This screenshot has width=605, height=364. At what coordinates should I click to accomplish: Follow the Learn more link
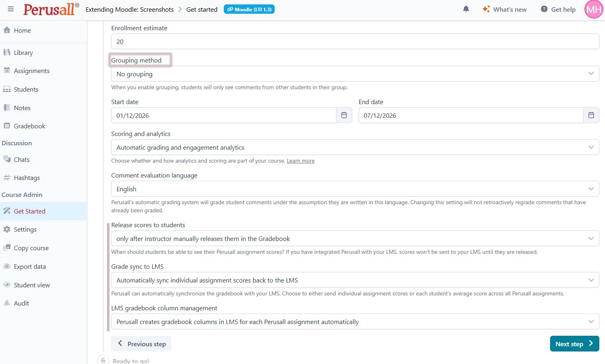point(300,161)
